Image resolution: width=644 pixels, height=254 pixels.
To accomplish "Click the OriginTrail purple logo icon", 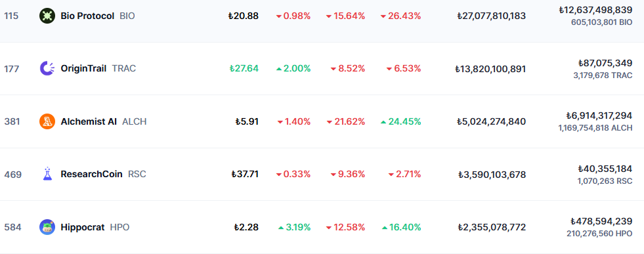I will [47, 68].
